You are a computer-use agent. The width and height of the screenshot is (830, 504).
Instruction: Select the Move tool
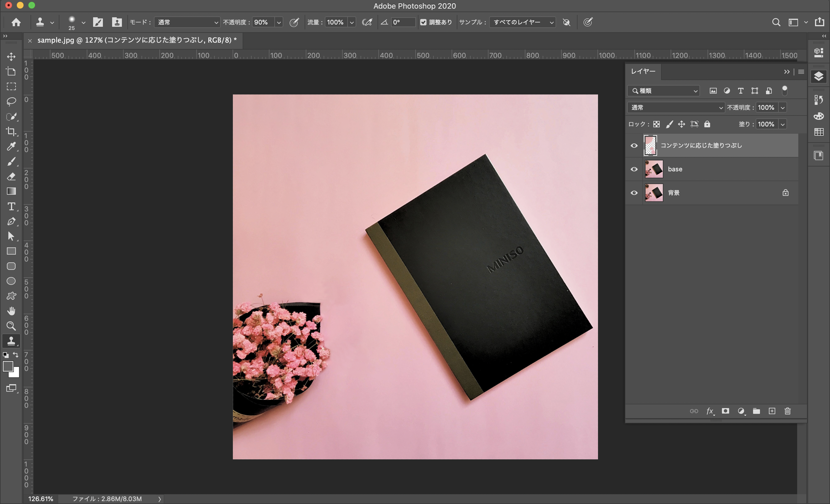pos(11,56)
